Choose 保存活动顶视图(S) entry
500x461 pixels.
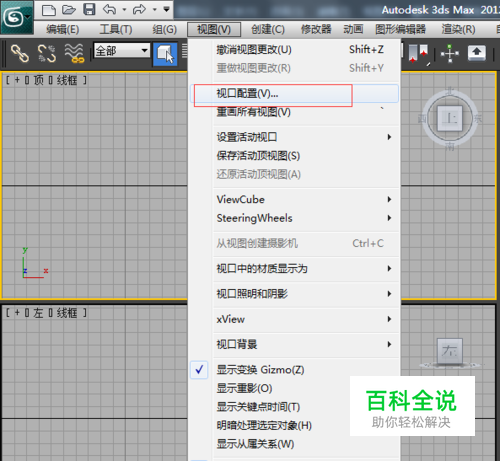click(x=294, y=156)
